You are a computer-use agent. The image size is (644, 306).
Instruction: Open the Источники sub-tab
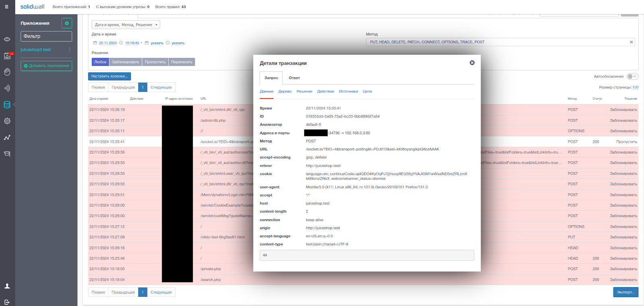(x=348, y=92)
